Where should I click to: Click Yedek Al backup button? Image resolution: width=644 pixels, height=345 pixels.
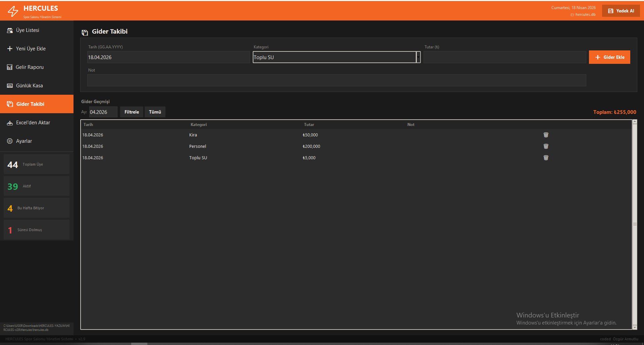pos(621,11)
